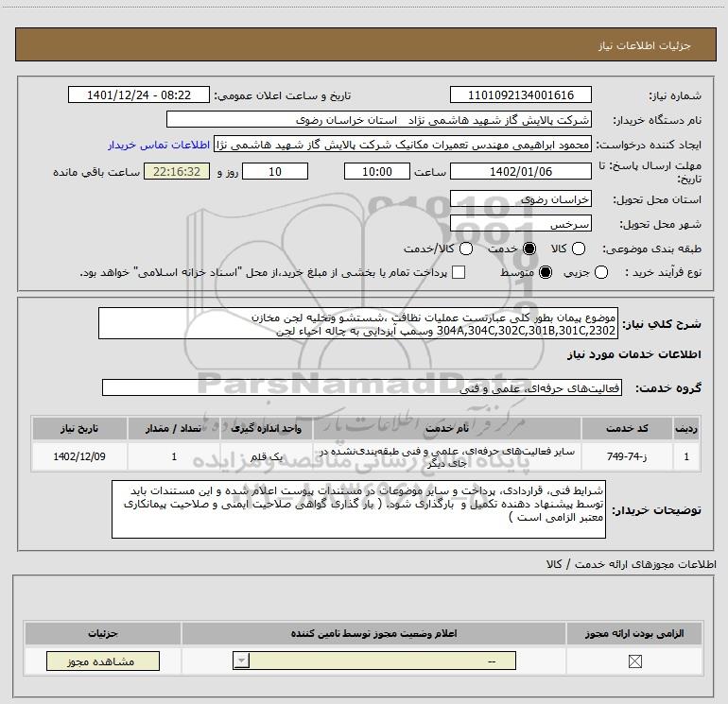Image resolution: width=728 pixels, height=704 pixels.
Task: Click delivery province field خراسان رضوی
Action: 520,199
